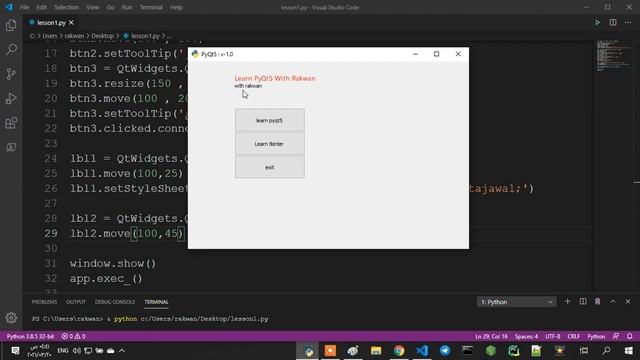Viewport: 640px width, 360px height.
Task: Click ENG language indicator in taskbar
Action: 63,351
